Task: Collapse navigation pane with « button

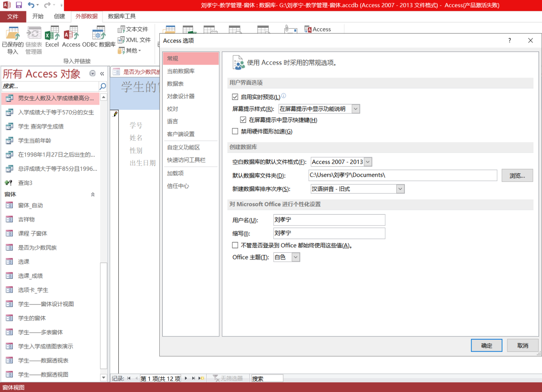Action: click(102, 74)
